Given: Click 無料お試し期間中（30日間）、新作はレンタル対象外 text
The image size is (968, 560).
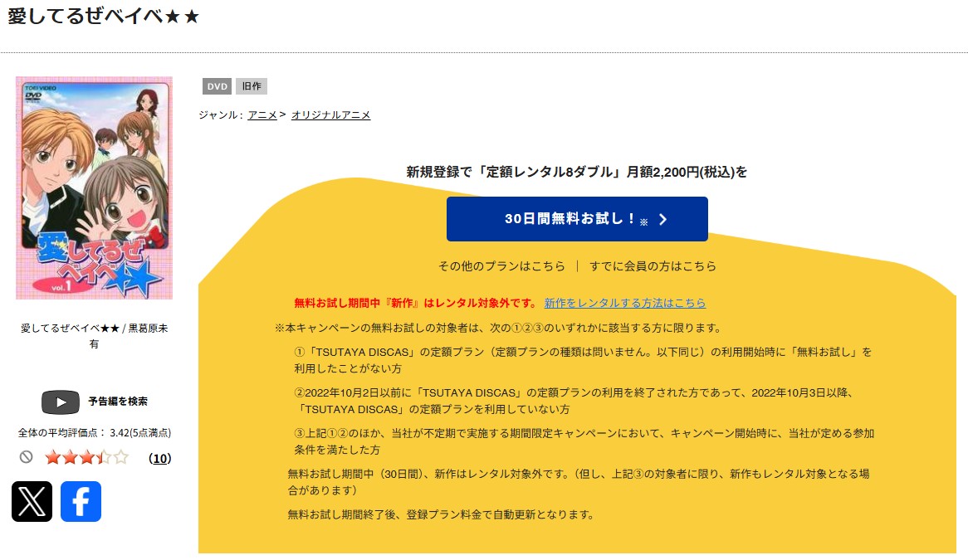Looking at the screenshot, I should [579, 482].
